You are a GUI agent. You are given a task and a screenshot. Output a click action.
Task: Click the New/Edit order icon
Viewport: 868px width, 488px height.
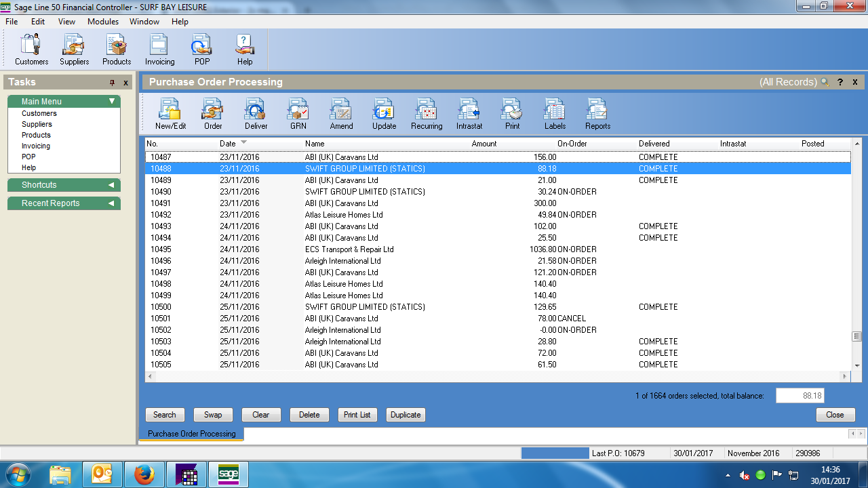(x=170, y=114)
